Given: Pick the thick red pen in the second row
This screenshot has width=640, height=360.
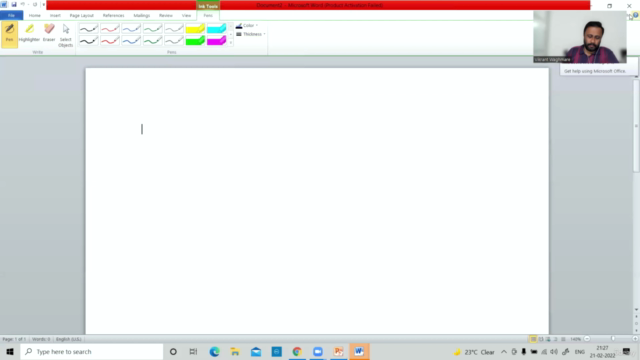Looking at the screenshot, I should point(110,40).
